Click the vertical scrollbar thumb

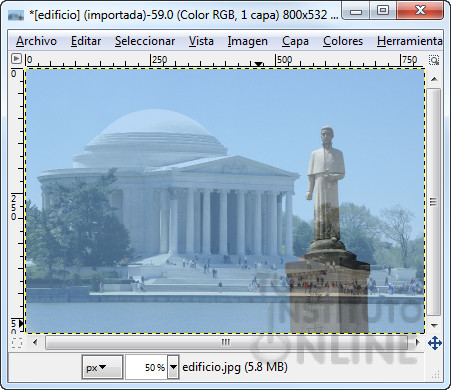[x=434, y=202]
